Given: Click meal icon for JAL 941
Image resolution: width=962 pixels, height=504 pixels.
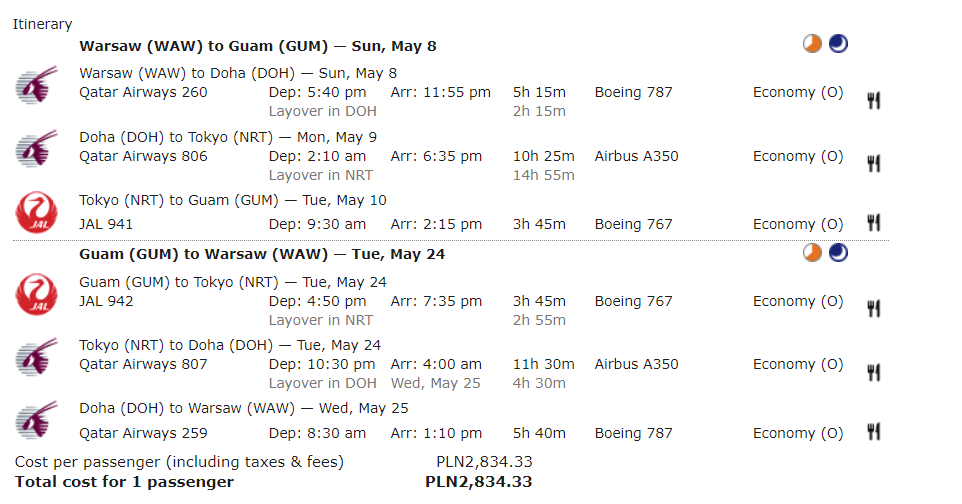Looking at the screenshot, I should pos(874,222).
